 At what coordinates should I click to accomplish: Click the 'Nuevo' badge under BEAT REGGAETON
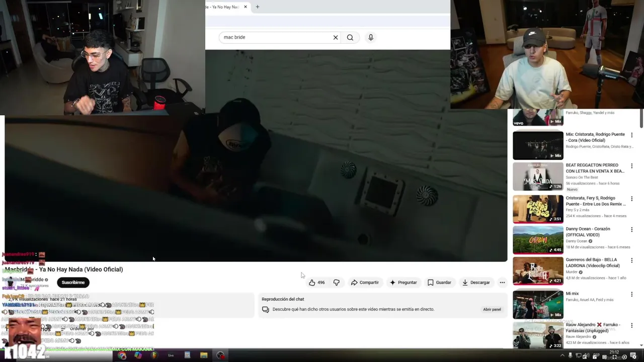(x=573, y=190)
